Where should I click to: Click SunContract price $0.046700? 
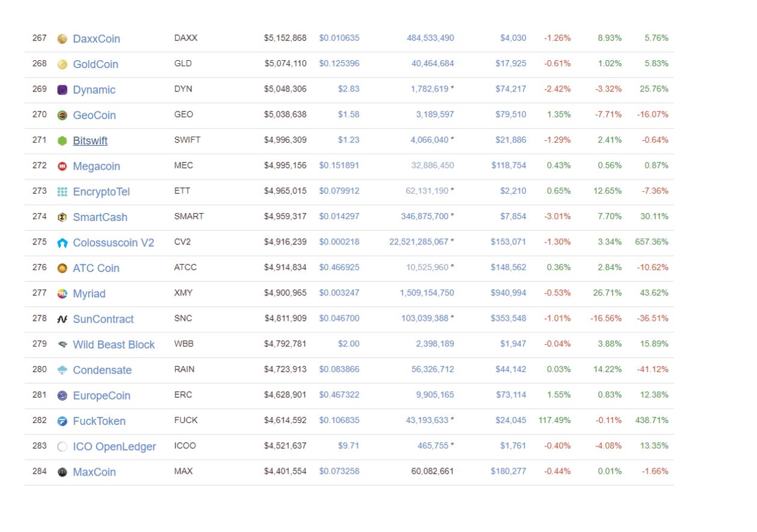[339, 318]
